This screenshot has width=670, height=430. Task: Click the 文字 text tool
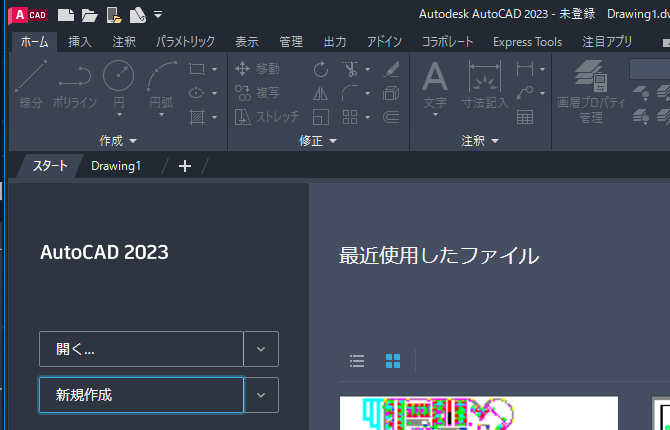click(435, 85)
